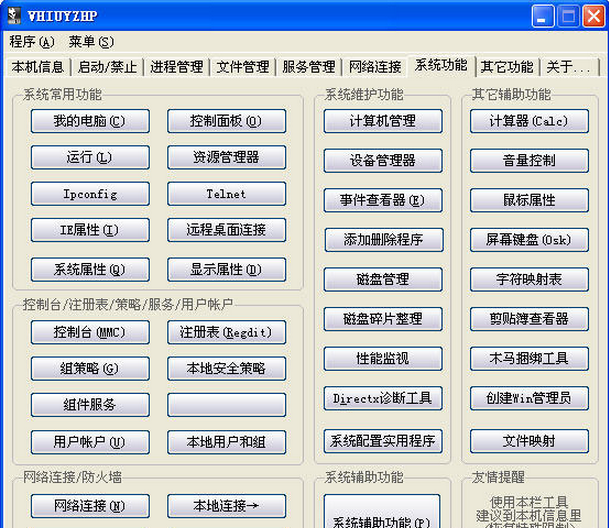Image resolution: width=609 pixels, height=528 pixels.
Task: Open 事件查看器(E)
Action: (x=383, y=200)
